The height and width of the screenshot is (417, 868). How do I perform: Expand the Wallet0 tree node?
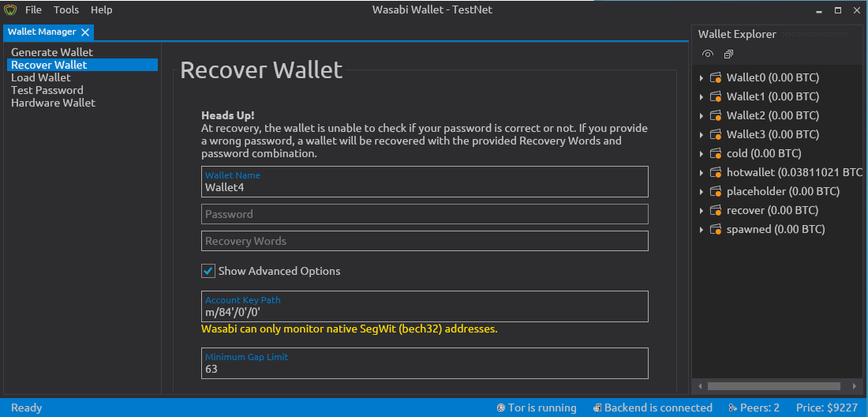[702, 78]
